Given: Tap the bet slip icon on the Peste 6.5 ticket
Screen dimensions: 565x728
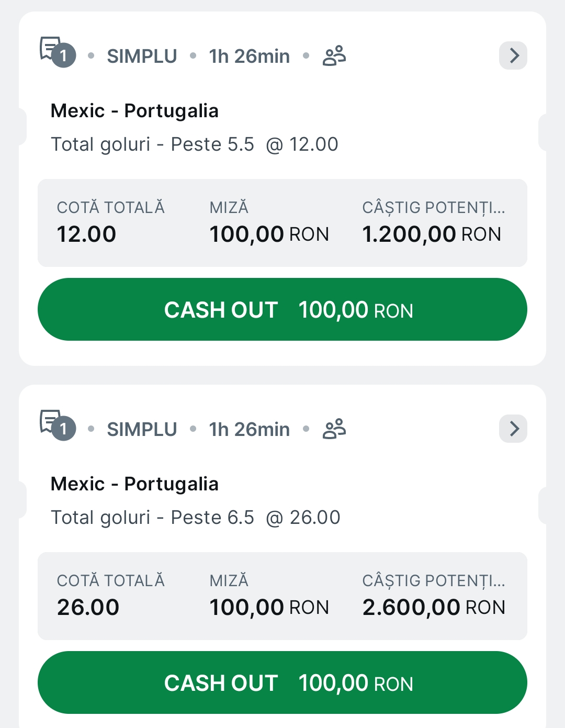Looking at the screenshot, I should (56, 425).
